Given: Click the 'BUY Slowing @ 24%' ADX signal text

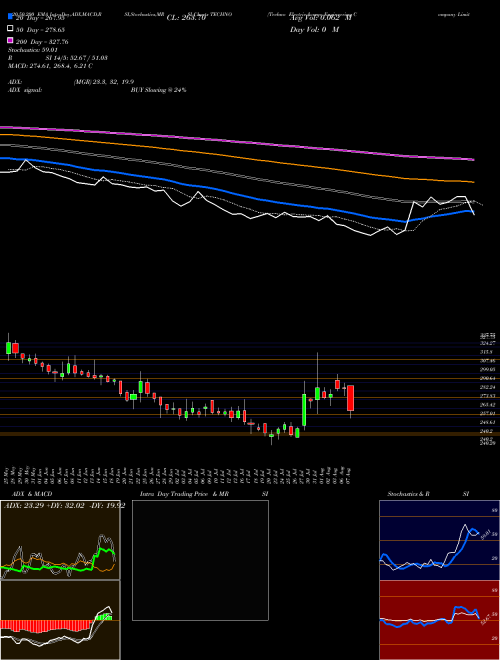Looking at the screenshot, I should coord(158,90).
